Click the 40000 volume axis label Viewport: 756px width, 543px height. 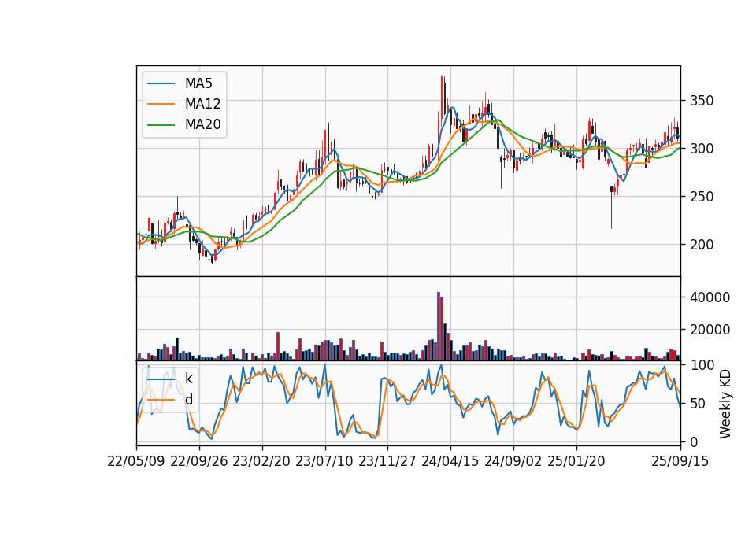pyautogui.click(x=710, y=297)
